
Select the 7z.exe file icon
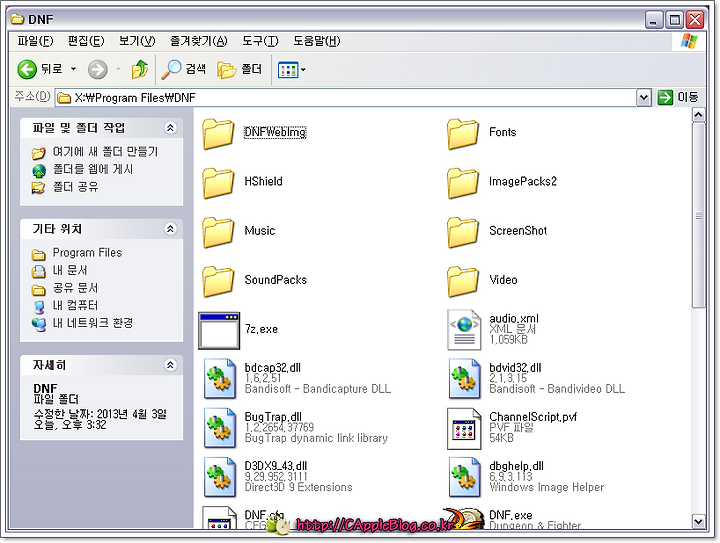tap(219, 330)
